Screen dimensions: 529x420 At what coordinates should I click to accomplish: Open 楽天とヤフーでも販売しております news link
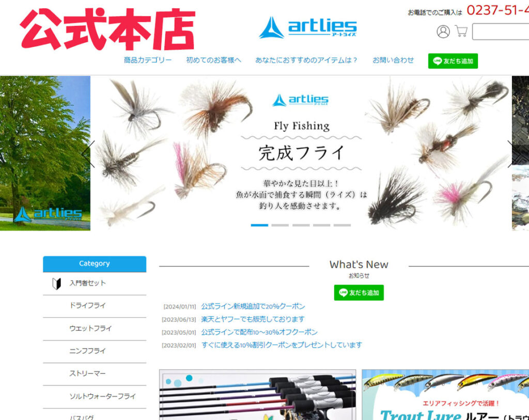(253, 319)
